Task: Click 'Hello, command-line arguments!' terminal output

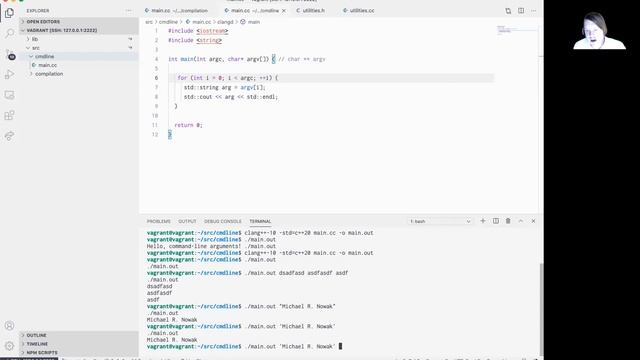Action: tap(194, 246)
